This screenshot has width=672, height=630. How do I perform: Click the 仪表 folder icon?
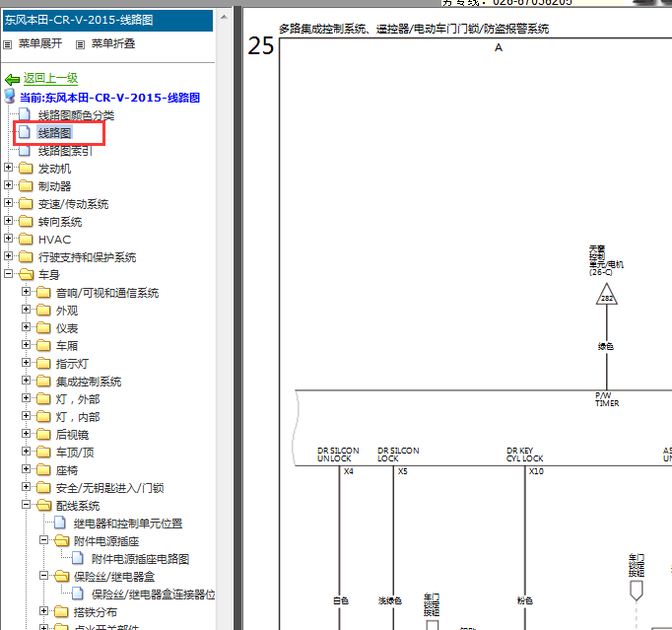[43, 327]
